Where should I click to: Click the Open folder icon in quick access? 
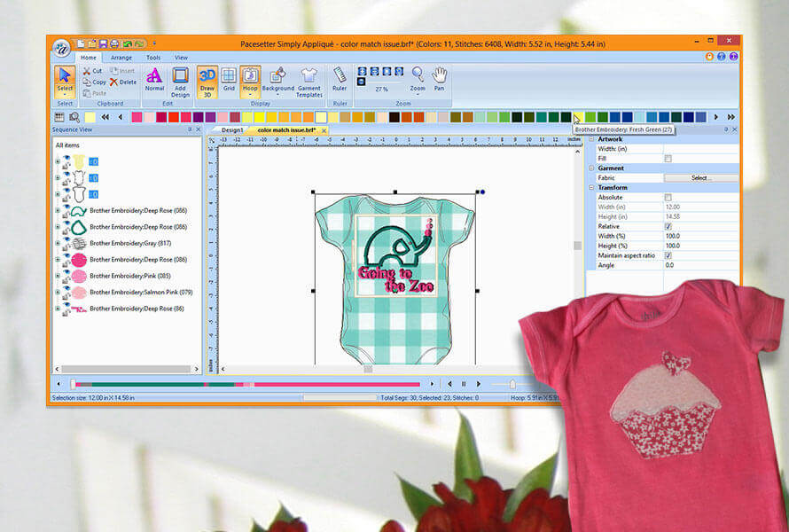91,43
